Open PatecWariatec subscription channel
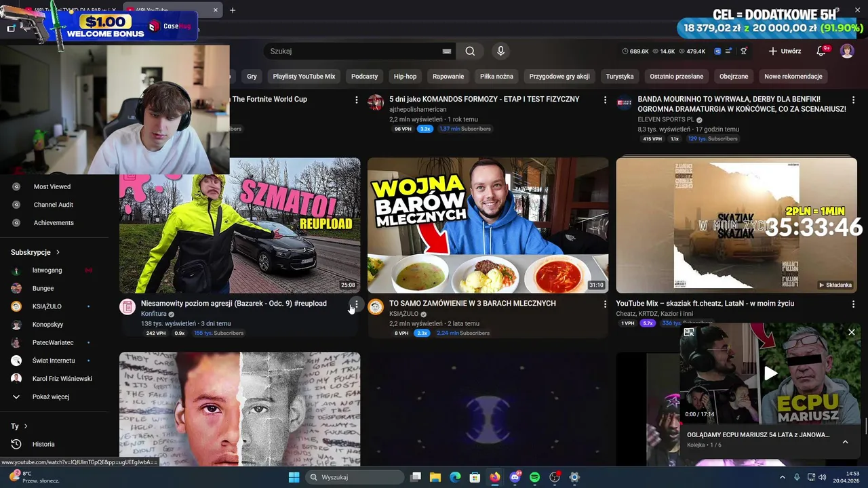 pyautogui.click(x=54, y=342)
